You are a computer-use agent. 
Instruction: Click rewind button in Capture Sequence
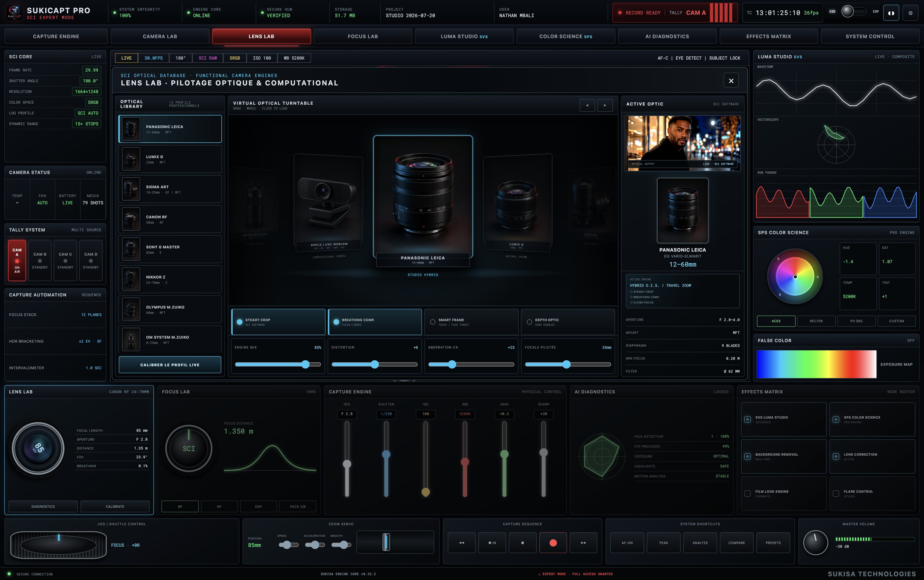pos(462,542)
